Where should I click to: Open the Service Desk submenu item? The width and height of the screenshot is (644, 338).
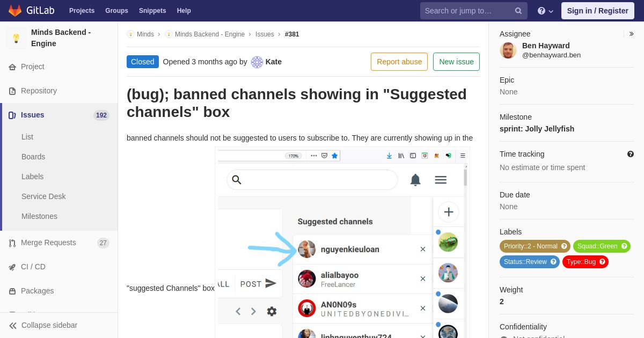pyautogui.click(x=43, y=196)
